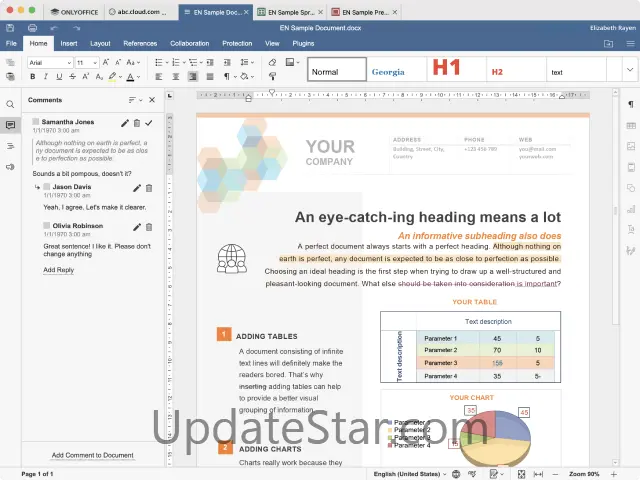Apply the H1 heading style
The width and height of the screenshot is (640, 480).
coord(446,69)
